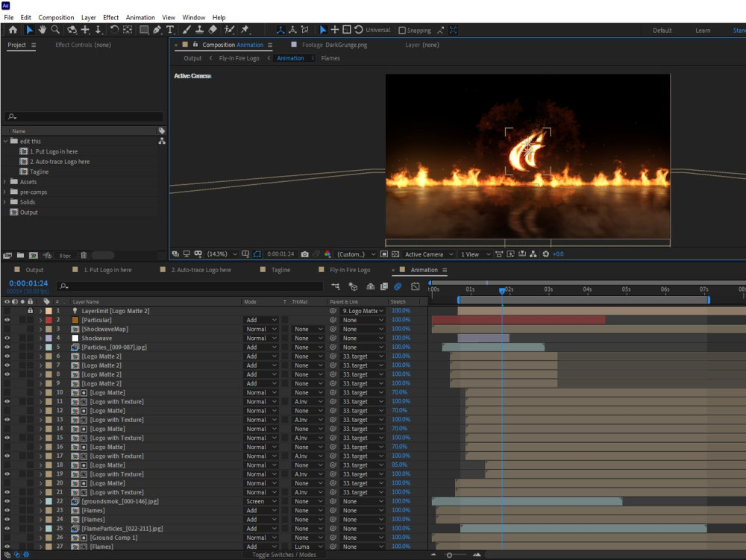This screenshot has height=560, width=746.
Task: Open Screen mode dropdown on groundsmok layer
Action: (260, 501)
